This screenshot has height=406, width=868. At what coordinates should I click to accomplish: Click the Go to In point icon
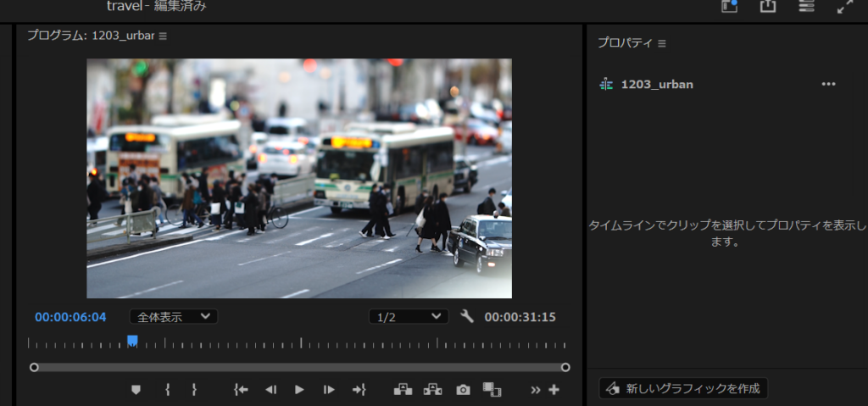pos(242,389)
